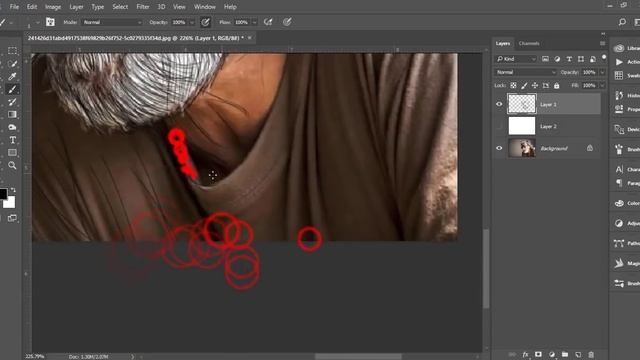The height and width of the screenshot is (360, 640).
Task: Open the Filter menu
Action: click(x=142, y=7)
